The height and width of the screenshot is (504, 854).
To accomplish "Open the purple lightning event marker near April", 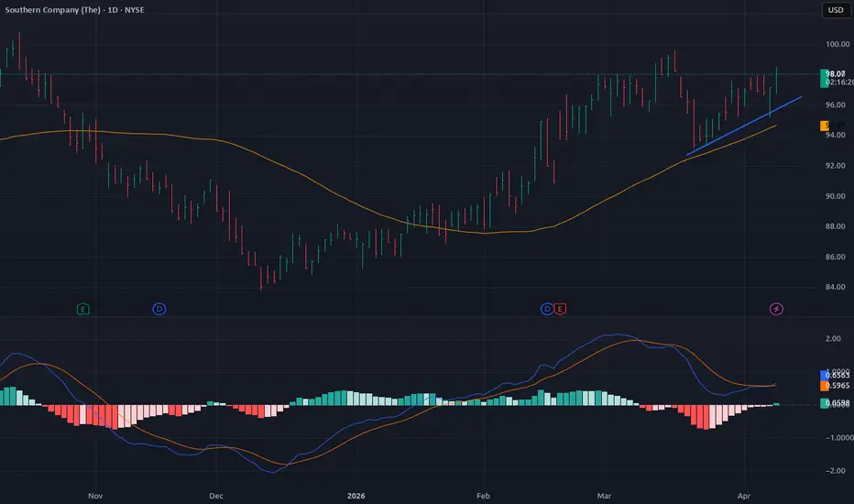I will [776, 309].
